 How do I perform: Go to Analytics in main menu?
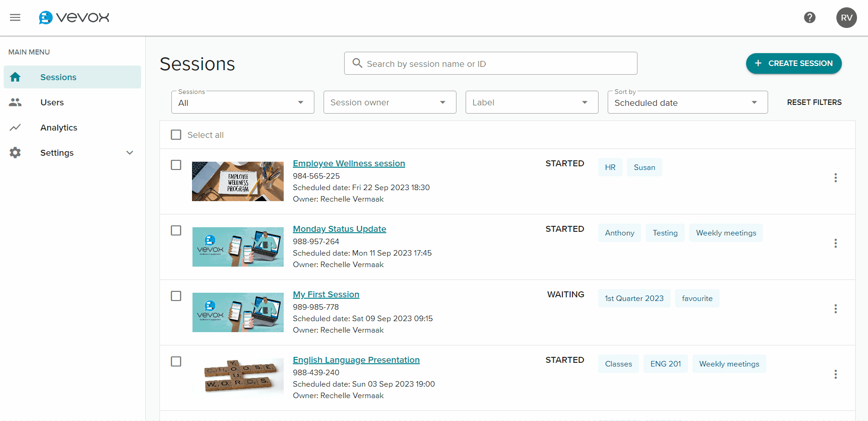[x=72, y=127]
